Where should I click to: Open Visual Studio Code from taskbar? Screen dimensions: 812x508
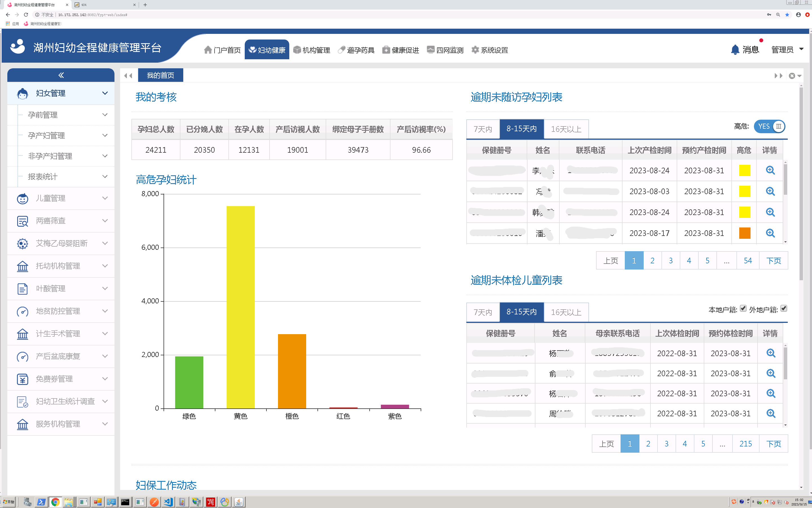pyautogui.click(x=168, y=502)
